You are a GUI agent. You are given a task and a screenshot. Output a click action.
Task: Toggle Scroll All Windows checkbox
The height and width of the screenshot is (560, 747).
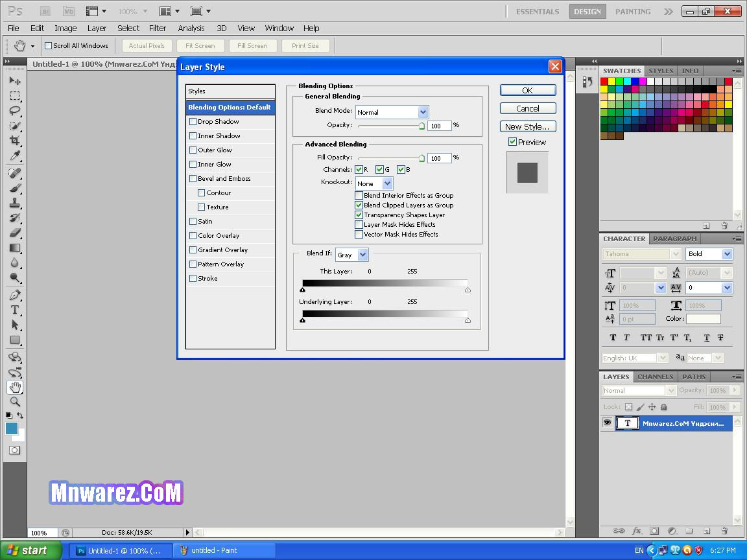[48, 46]
